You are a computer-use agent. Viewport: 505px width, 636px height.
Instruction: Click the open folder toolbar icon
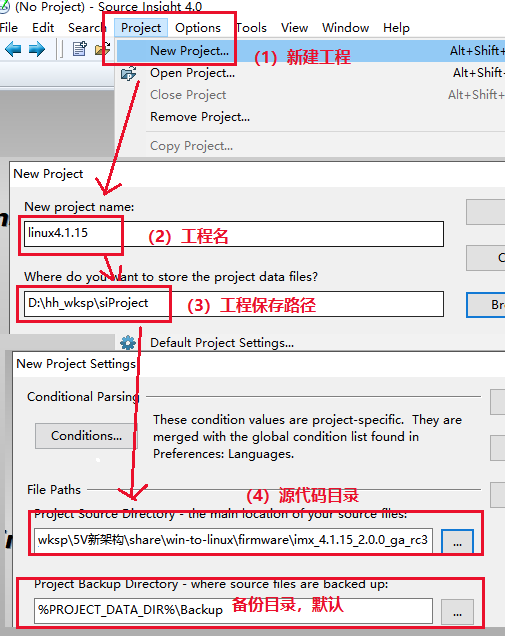[102, 49]
